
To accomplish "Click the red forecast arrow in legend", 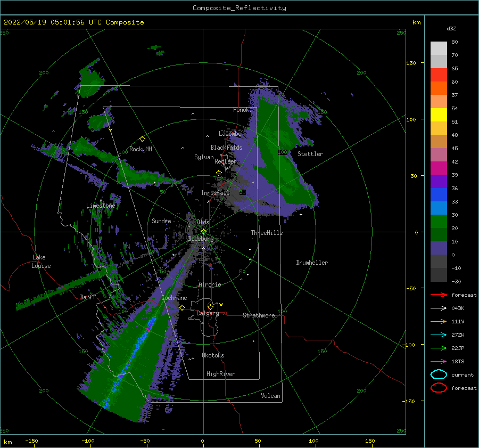I will click(439, 295).
